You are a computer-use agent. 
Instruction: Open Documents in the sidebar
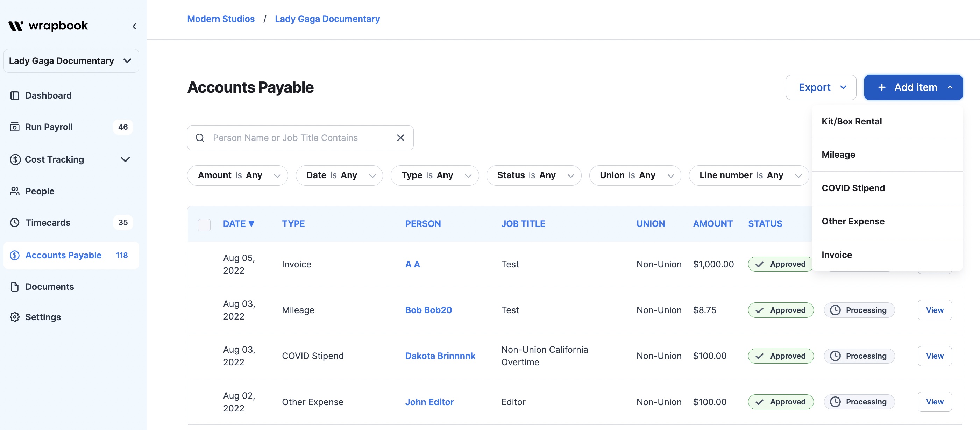(71, 287)
